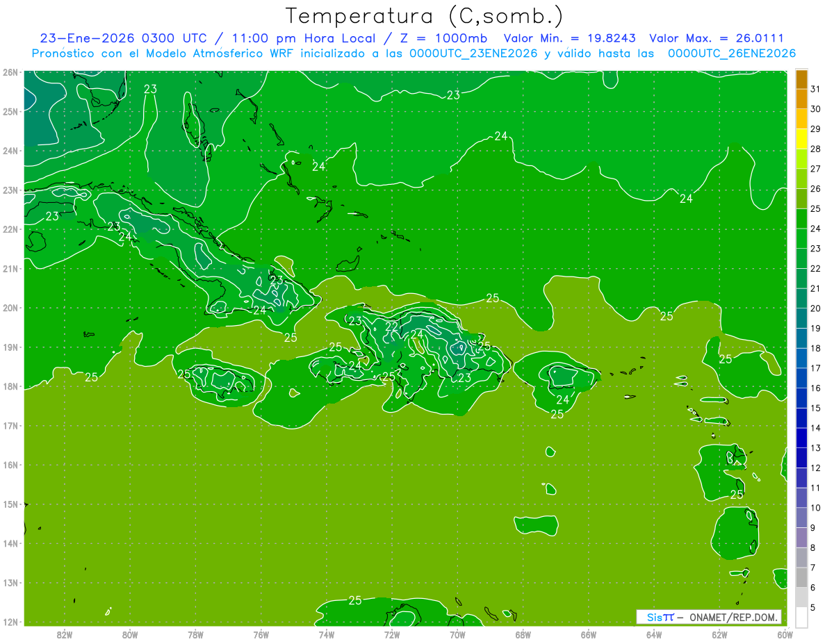Click the "ONAMET/REP.DOM." credit label
The image size is (834, 644).
(x=735, y=617)
